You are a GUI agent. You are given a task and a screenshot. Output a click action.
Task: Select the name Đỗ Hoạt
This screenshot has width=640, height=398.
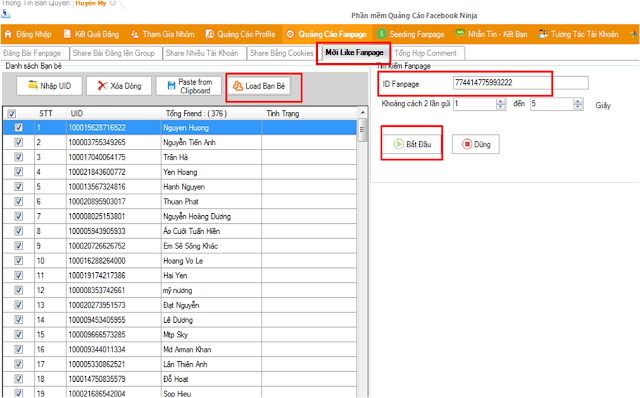point(176,379)
